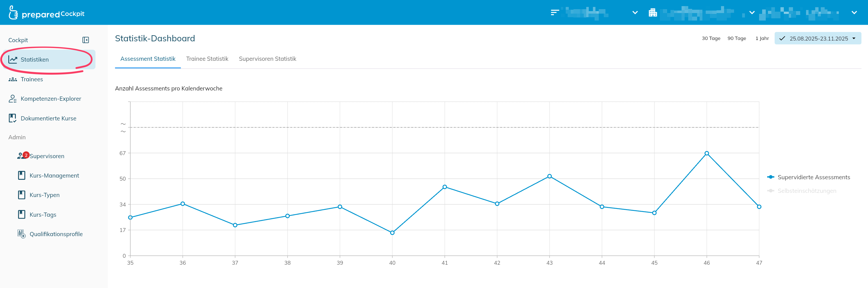Expand the dropdown next to filter lines icon

[635, 13]
